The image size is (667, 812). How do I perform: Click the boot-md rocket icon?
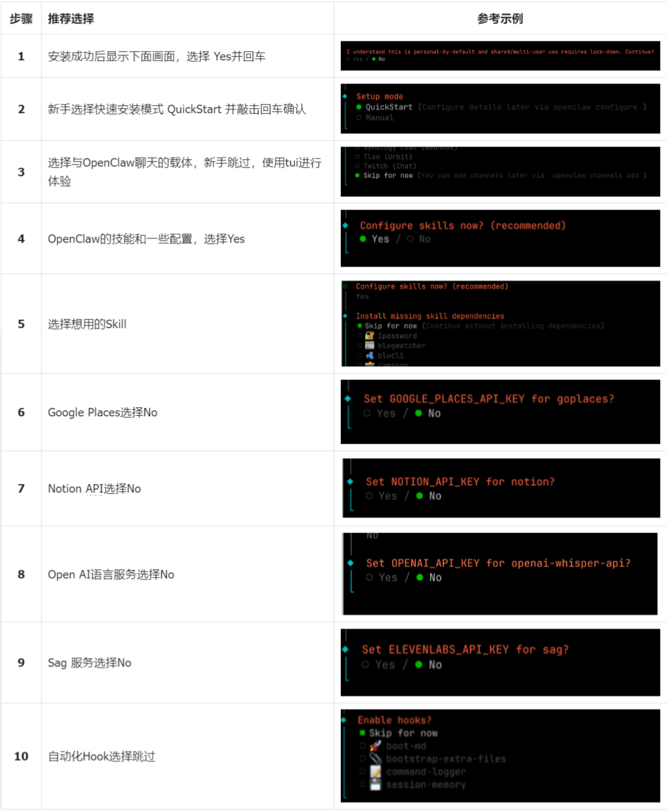coord(376,746)
